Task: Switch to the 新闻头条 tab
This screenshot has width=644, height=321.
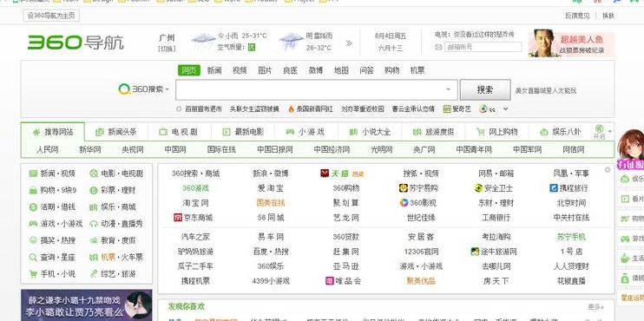Action: 116,132
